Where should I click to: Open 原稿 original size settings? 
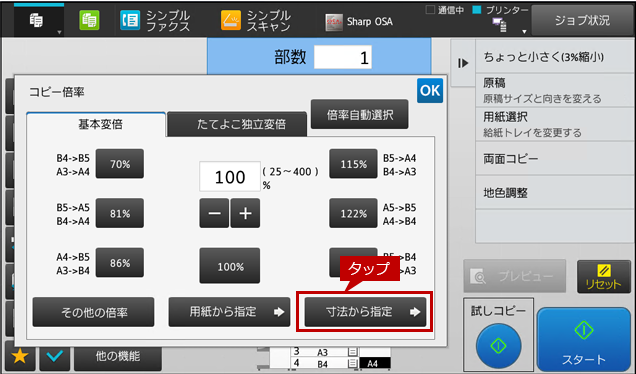[554, 90]
